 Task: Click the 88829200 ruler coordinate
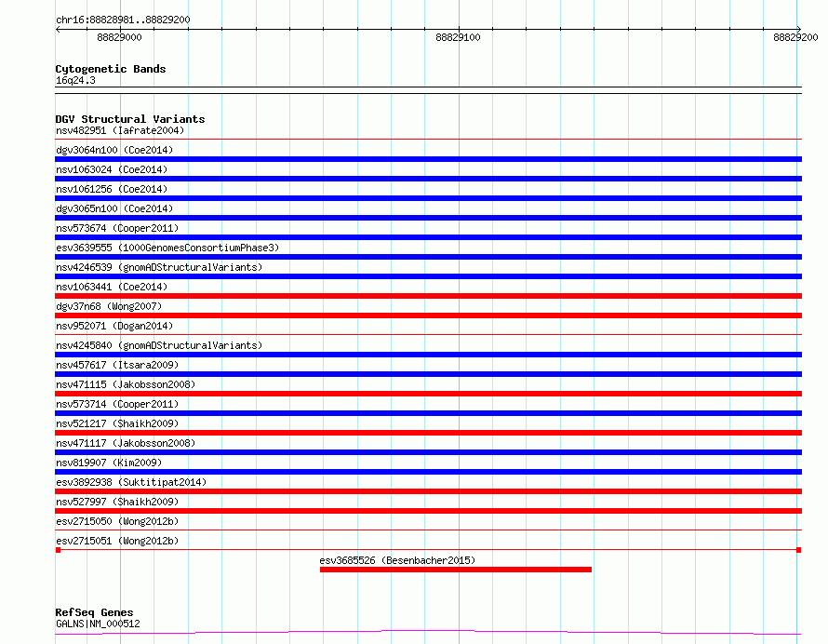tap(795, 37)
